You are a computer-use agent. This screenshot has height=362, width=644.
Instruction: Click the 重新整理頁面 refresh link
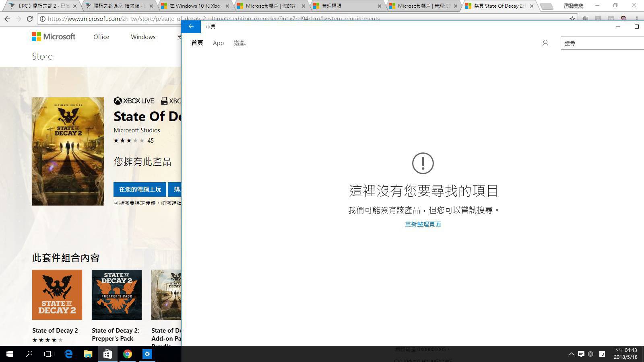click(423, 224)
